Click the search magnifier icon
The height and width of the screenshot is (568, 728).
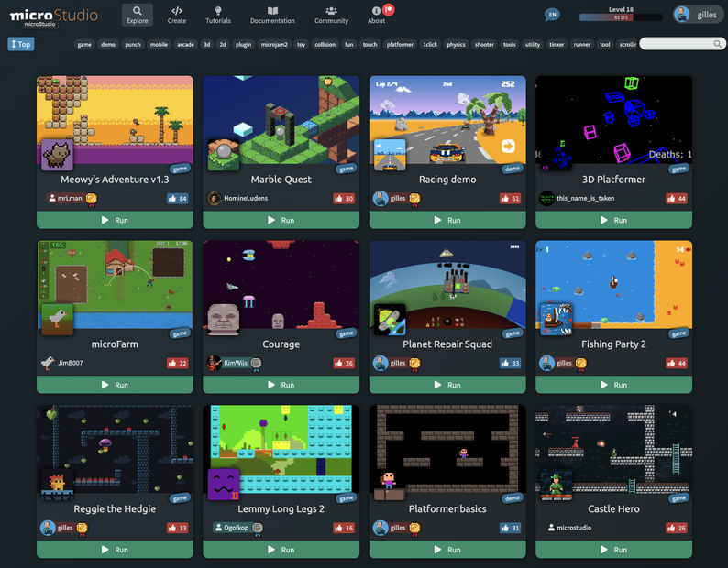(x=717, y=44)
